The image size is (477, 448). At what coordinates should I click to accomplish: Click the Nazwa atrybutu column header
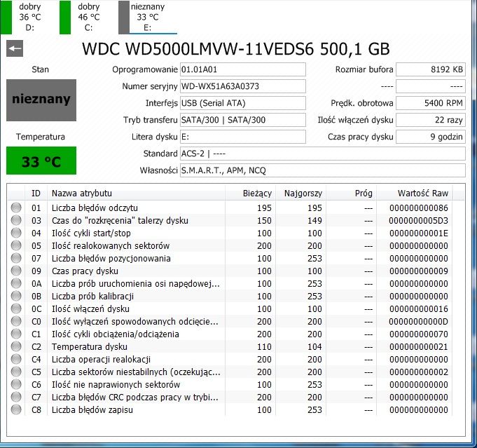(x=137, y=193)
